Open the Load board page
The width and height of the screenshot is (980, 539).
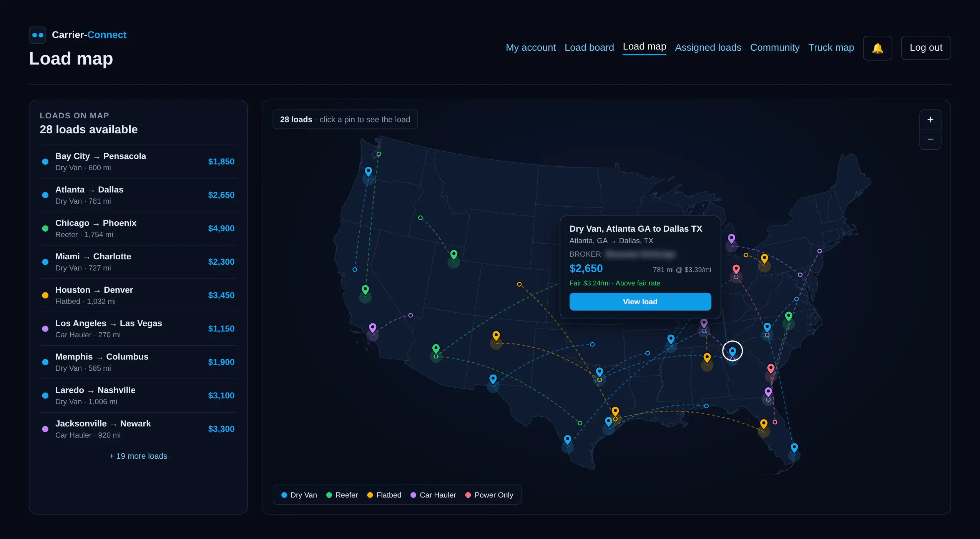(x=589, y=47)
